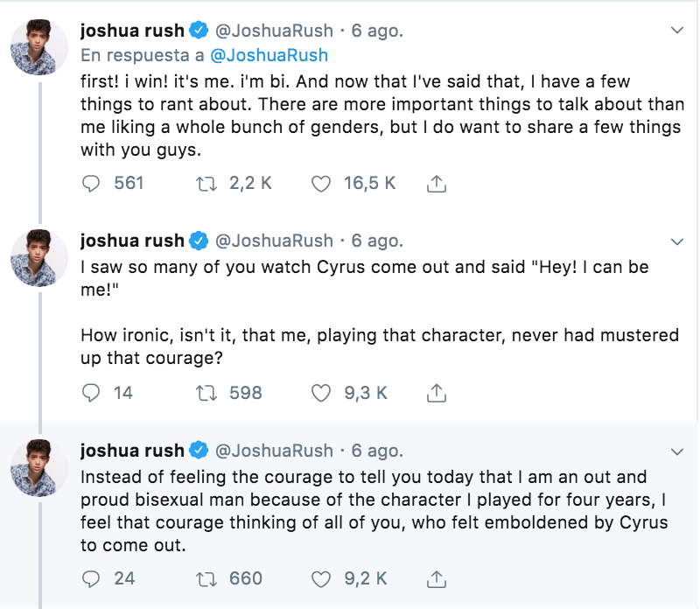Open the first tweet's "6 ago." timestamp
The height and width of the screenshot is (609, 700).
pos(377,31)
